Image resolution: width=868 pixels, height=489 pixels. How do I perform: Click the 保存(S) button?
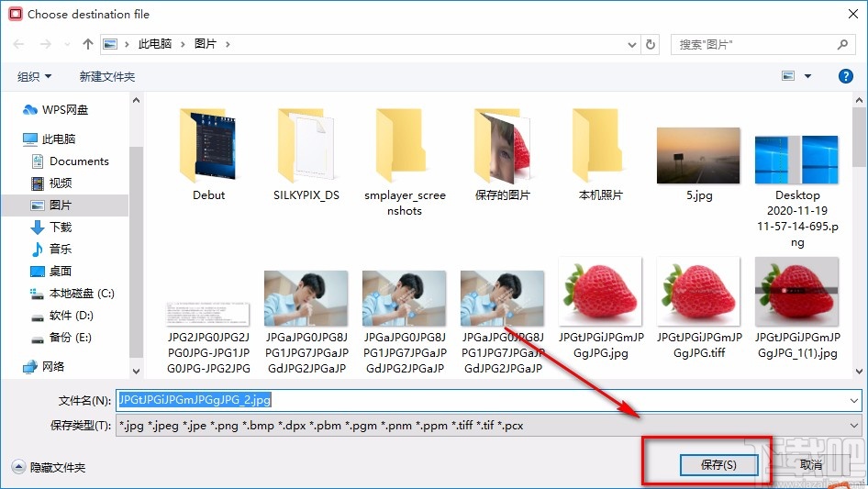click(718, 464)
